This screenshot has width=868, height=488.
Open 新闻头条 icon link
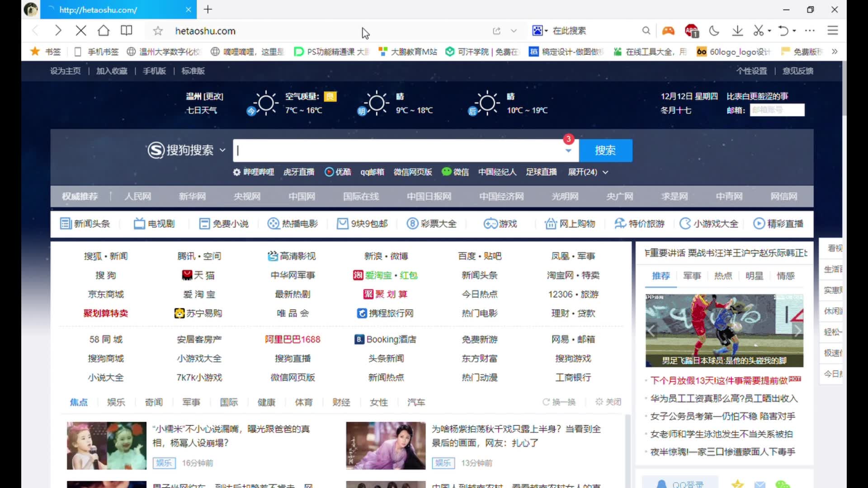[x=85, y=224]
